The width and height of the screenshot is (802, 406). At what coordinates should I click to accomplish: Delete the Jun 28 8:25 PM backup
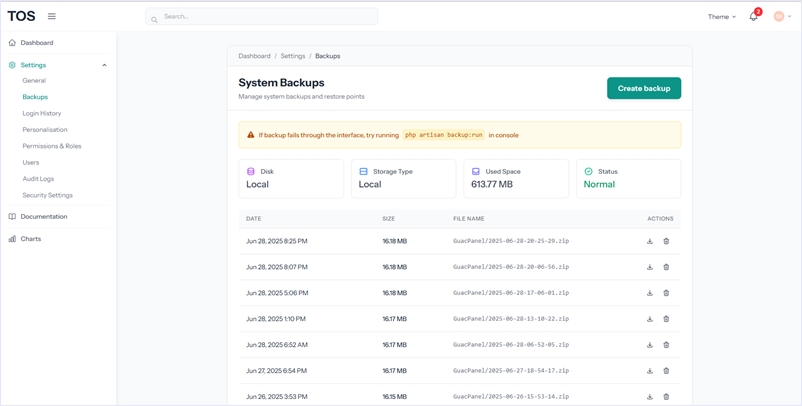666,241
